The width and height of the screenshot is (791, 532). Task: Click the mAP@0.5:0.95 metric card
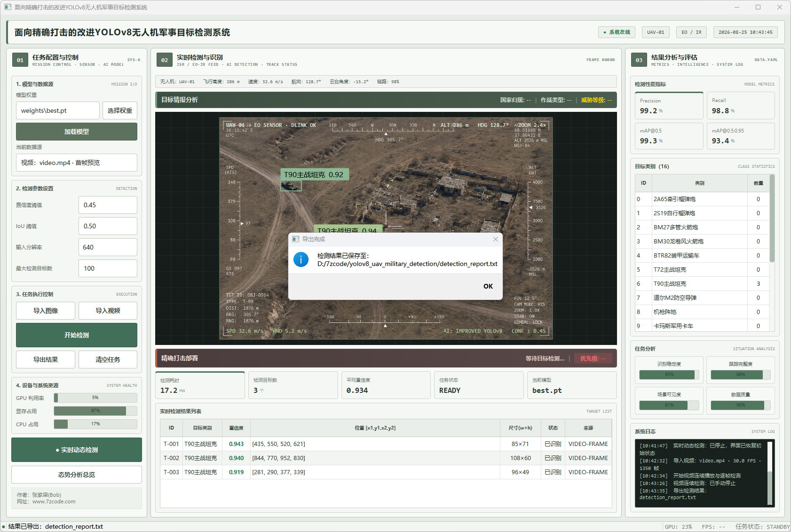pos(741,136)
